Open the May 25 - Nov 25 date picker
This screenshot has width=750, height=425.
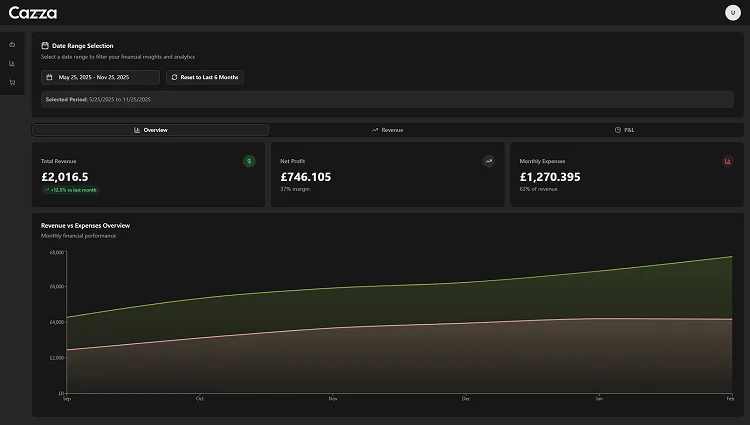coord(100,77)
